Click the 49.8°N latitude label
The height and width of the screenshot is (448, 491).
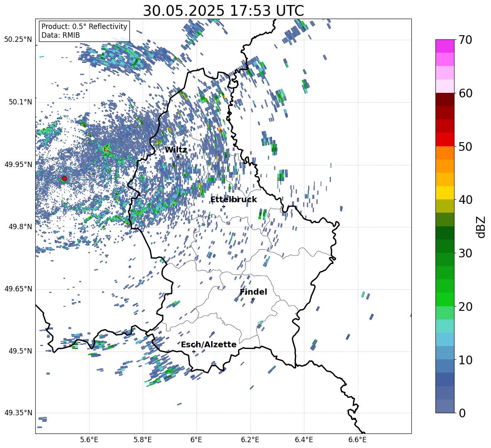pyautogui.click(x=20, y=227)
